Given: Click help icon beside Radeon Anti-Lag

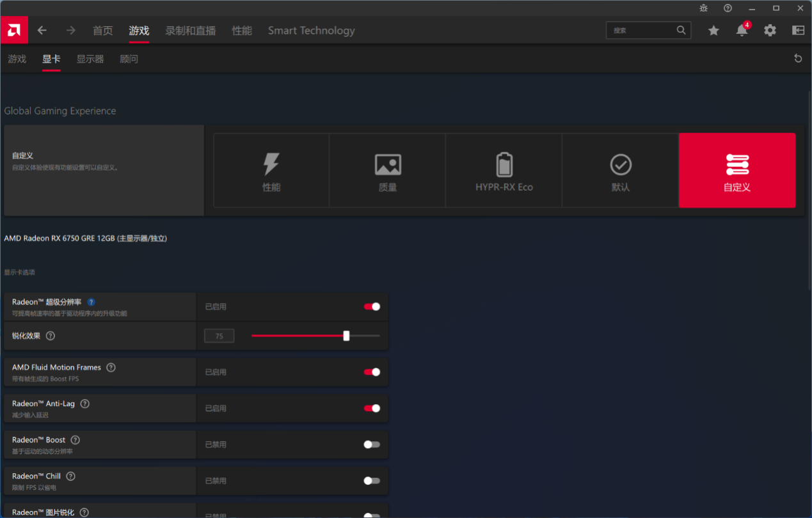Looking at the screenshot, I should point(84,404).
